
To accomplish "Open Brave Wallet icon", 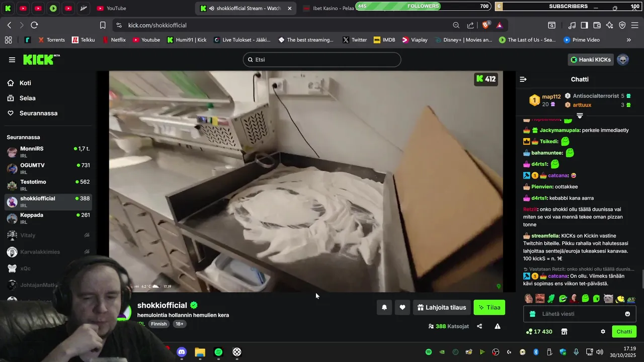I will tap(597, 25).
